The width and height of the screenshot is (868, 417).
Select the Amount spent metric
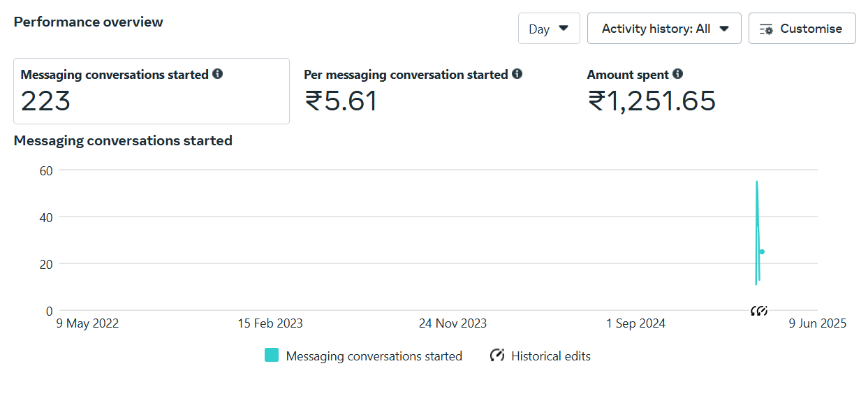pos(652,92)
